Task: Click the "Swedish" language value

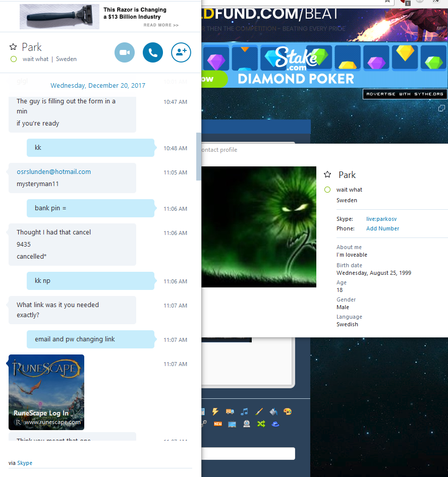Action: pos(347,324)
